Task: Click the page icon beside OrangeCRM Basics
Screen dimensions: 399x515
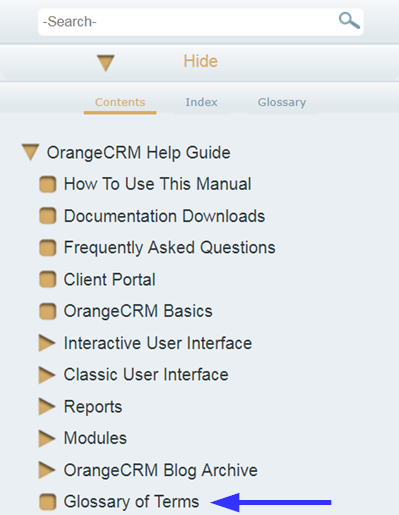Action: point(48,312)
